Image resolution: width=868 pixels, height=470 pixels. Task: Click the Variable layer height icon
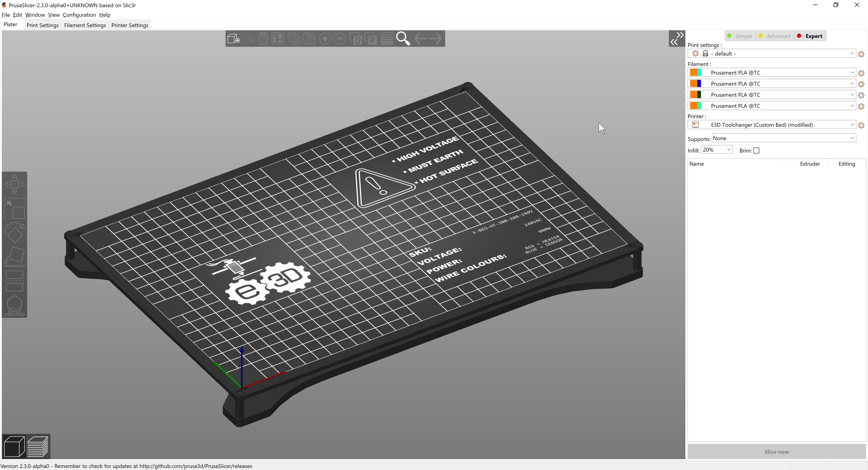(x=387, y=39)
